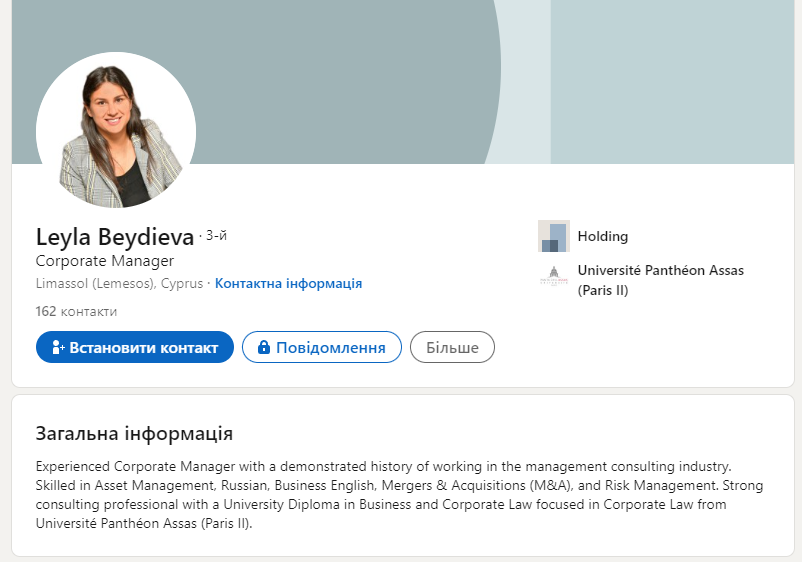Open the Контактна інформація link
802x562 pixels.
coord(288,283)
